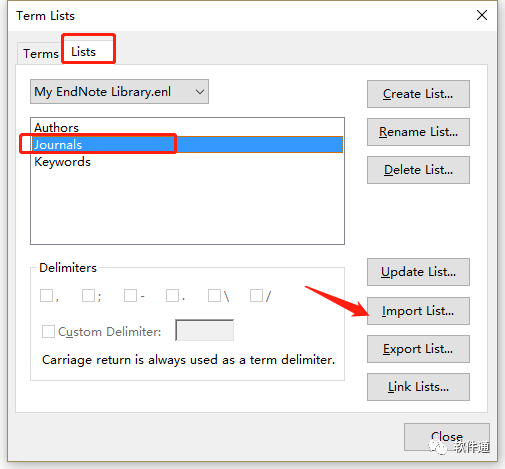Enable the hyphen delimiter checkbox
The height and width of the screenshot is (469, 505).
tap(130, 295)
